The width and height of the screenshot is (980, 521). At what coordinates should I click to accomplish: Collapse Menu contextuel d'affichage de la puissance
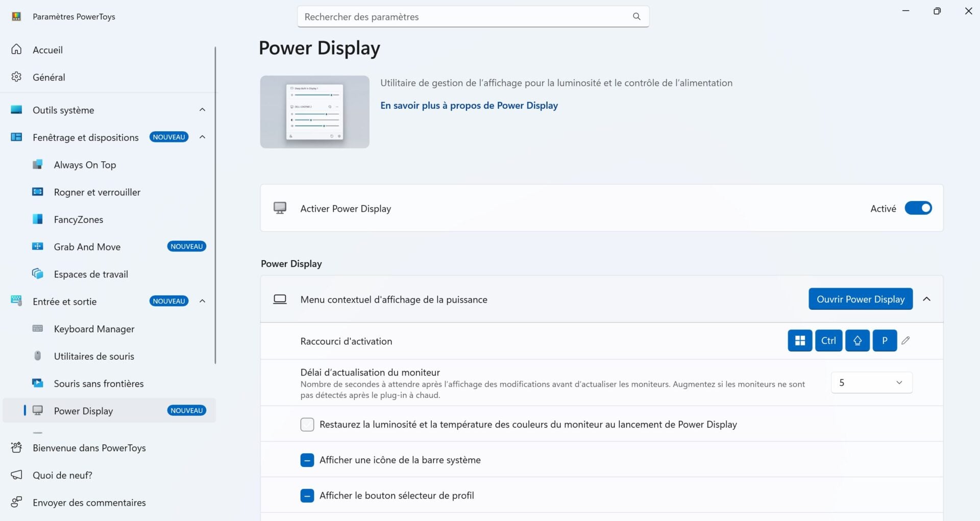click(927, 299)
